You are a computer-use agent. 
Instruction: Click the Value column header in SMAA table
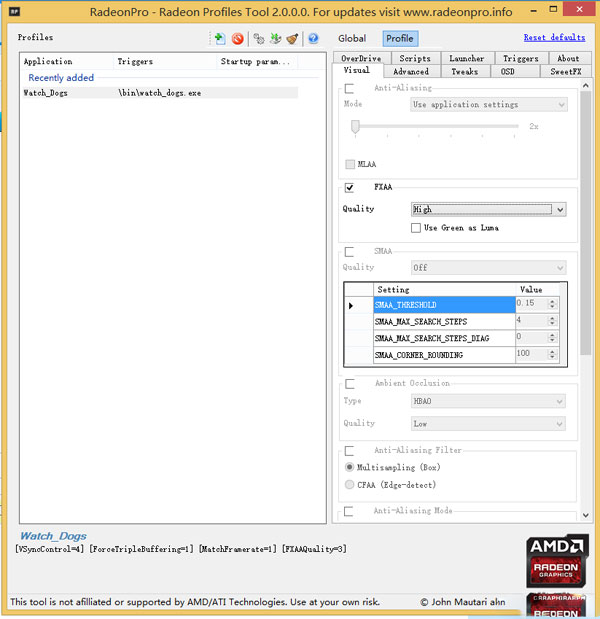(x=538, y=289)
